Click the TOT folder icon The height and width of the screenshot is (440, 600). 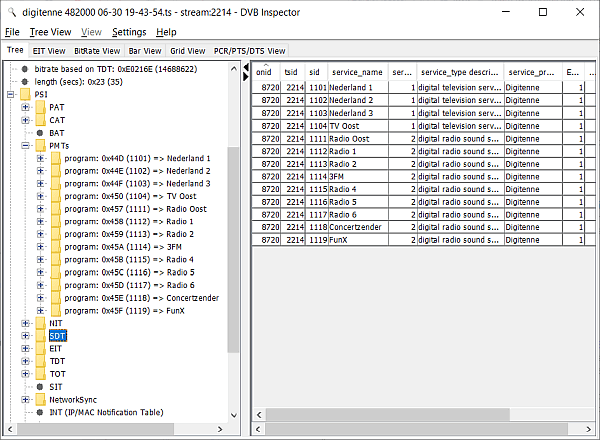[x=41, y=374]
